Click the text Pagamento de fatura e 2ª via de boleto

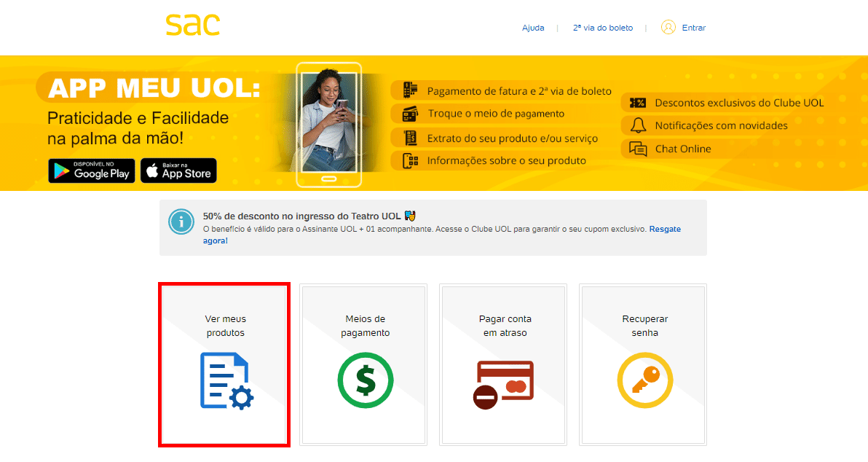pos(519,91)
